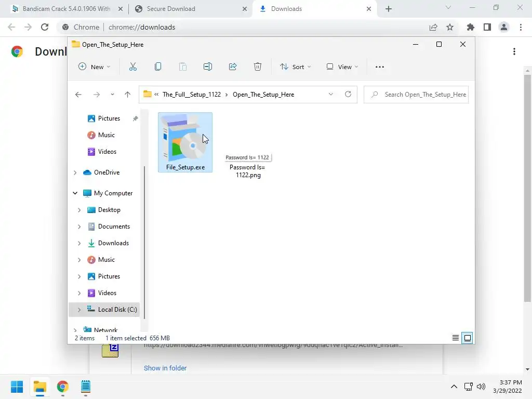The height and width of the screenshot is (399, 532).
Task: Click the Copy icon in Explorer toolbar
Action: [x=158, y=67]
